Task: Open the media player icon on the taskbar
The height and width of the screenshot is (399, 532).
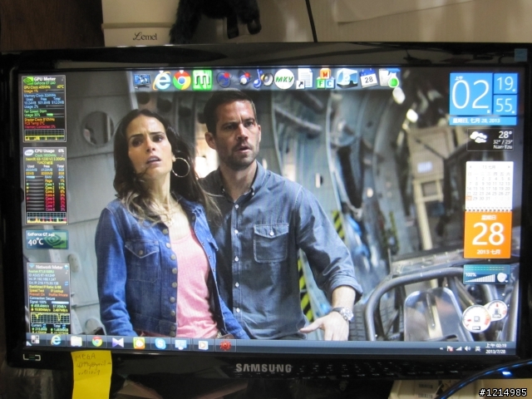Action: [203, 345]
